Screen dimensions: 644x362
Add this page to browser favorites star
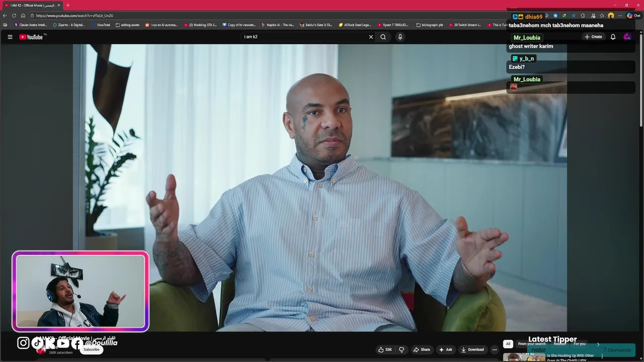602,16
